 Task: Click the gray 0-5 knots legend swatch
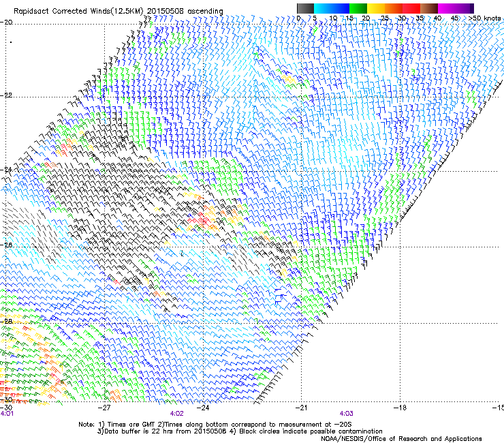click(x=306, y=8)
